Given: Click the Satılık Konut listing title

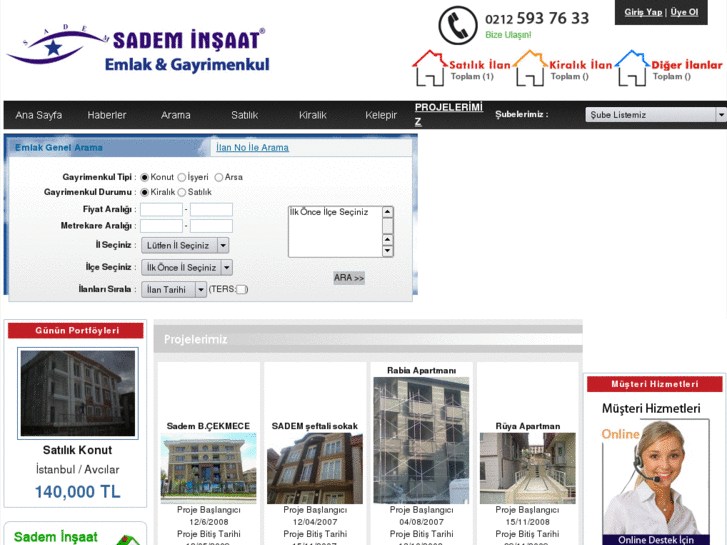Looking at the screenshot, I should pyautogui.click(x=77, y=450).
